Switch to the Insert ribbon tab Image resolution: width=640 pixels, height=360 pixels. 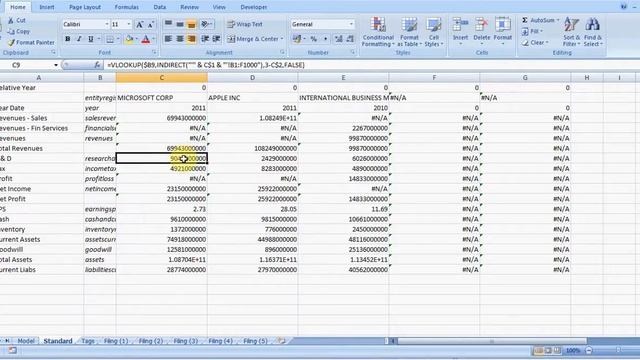click(47, 7)
